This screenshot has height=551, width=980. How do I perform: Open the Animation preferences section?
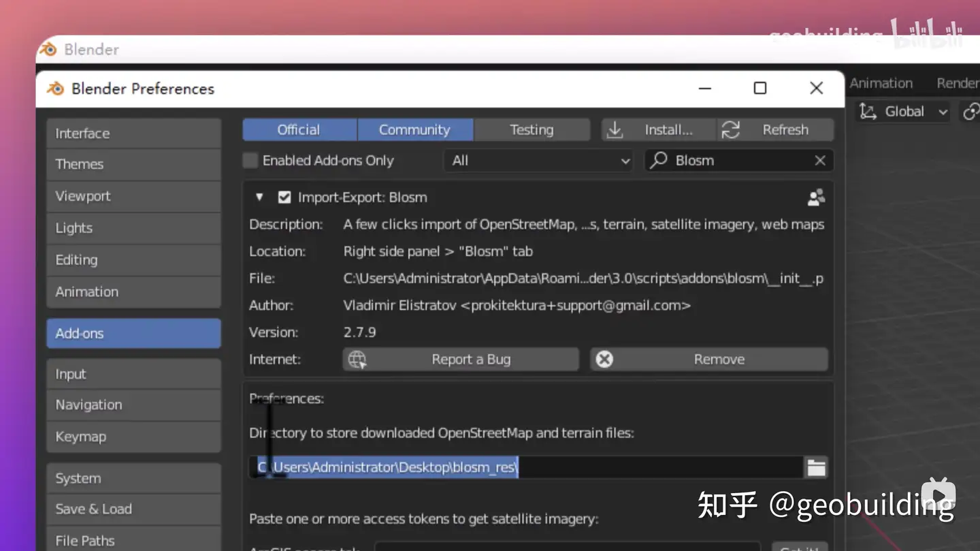[x=133, y=292]
